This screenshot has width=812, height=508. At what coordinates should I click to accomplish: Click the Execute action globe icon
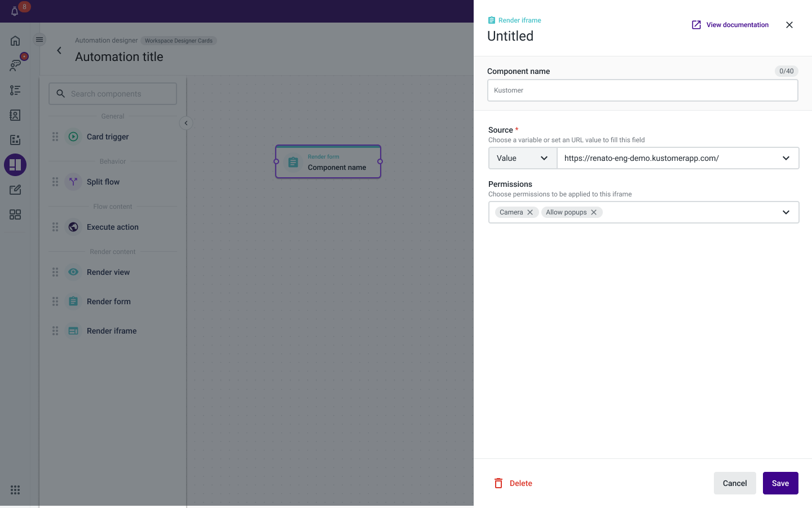pyautogui.click(x=73, y=227)
